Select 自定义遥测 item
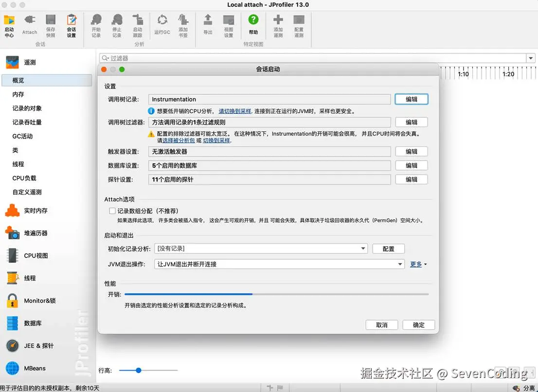 27,192
